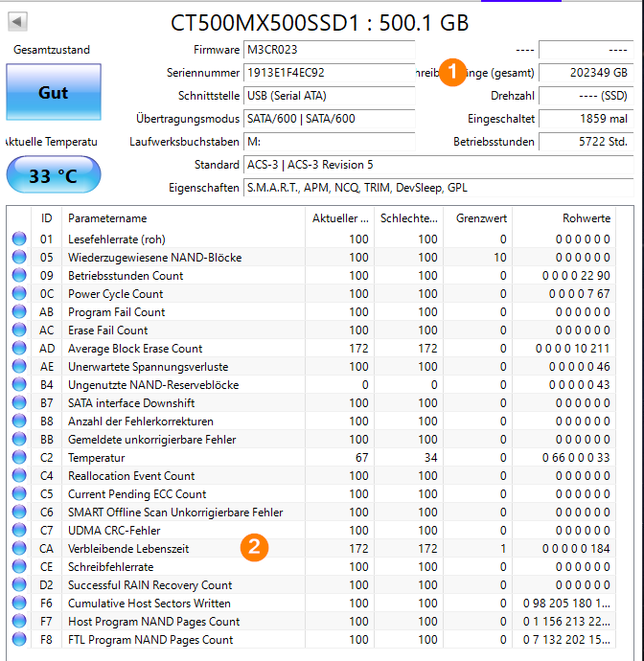Select the Ungenutzte NAND-Reserveblöcke parameter name
The height and width of the screenshot is (661, 644).
[153, 384]
